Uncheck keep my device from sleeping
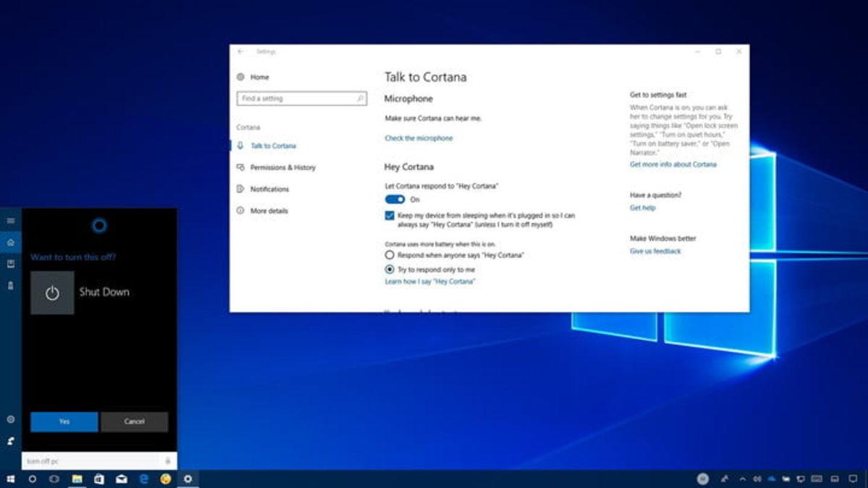The image size is (868, 488). (389, 216)
